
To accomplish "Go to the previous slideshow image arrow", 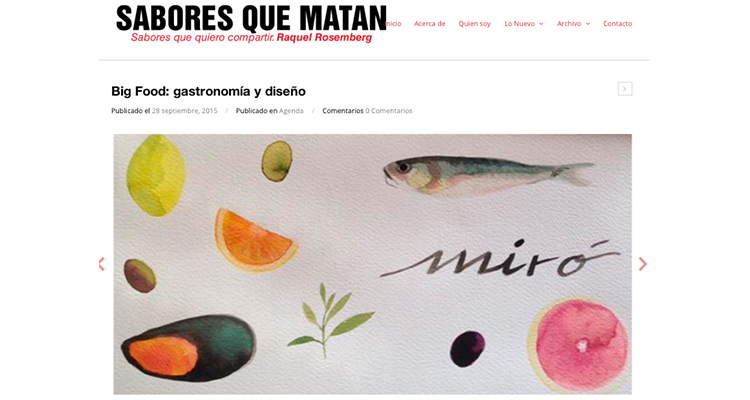I will (x=101, y=264).
